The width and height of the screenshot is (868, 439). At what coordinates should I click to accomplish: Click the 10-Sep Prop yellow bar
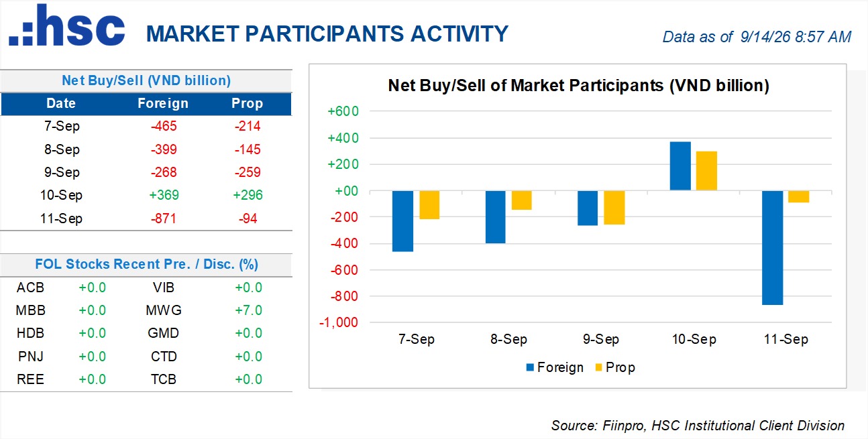[x=706, y=171]
